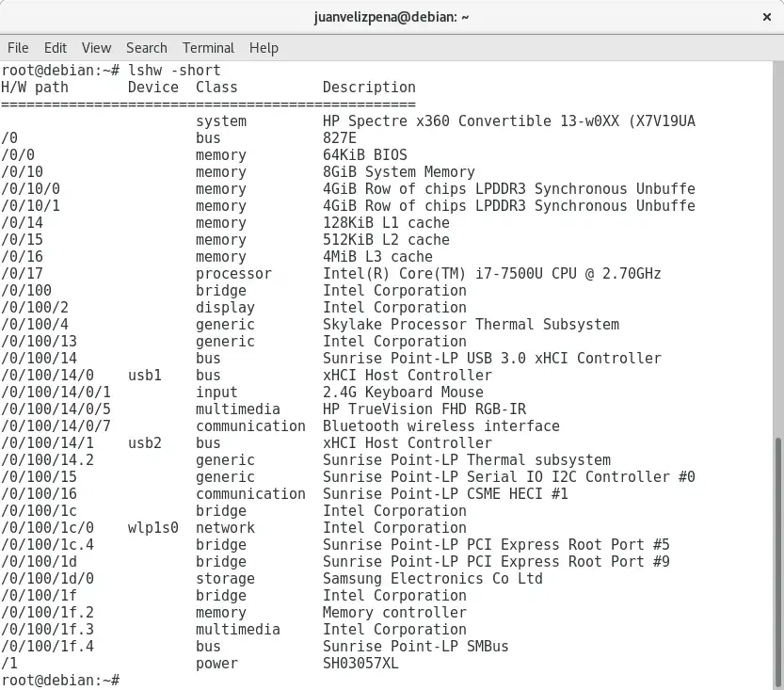Open the Search menu
784x690 pixels.
click(x=147, y=48)
